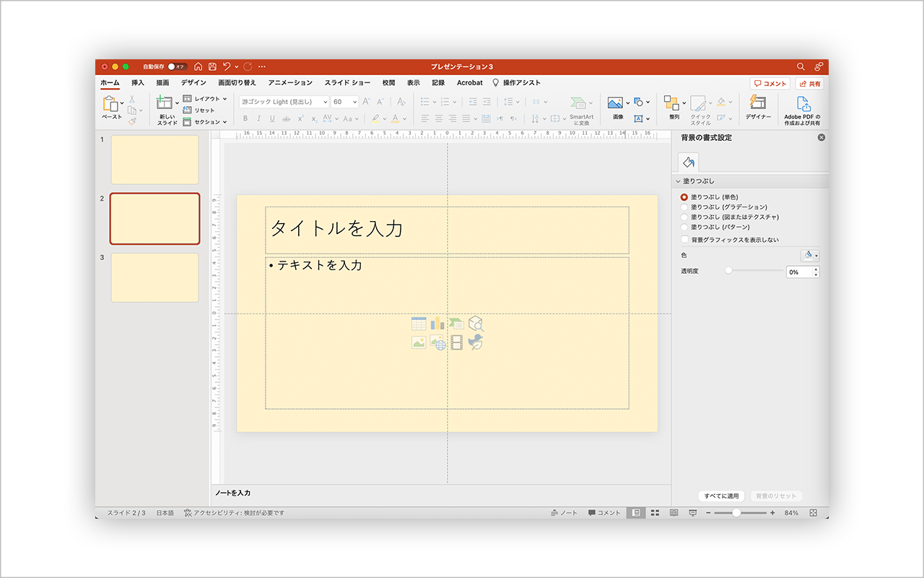Click the Save icon in title bar
The width and height of the screenshot is (924, 578).
tap(212, 66)
